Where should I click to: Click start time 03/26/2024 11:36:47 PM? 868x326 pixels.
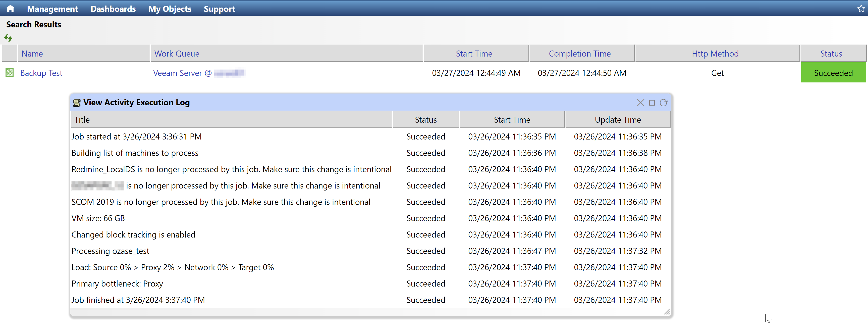[512, 251]
